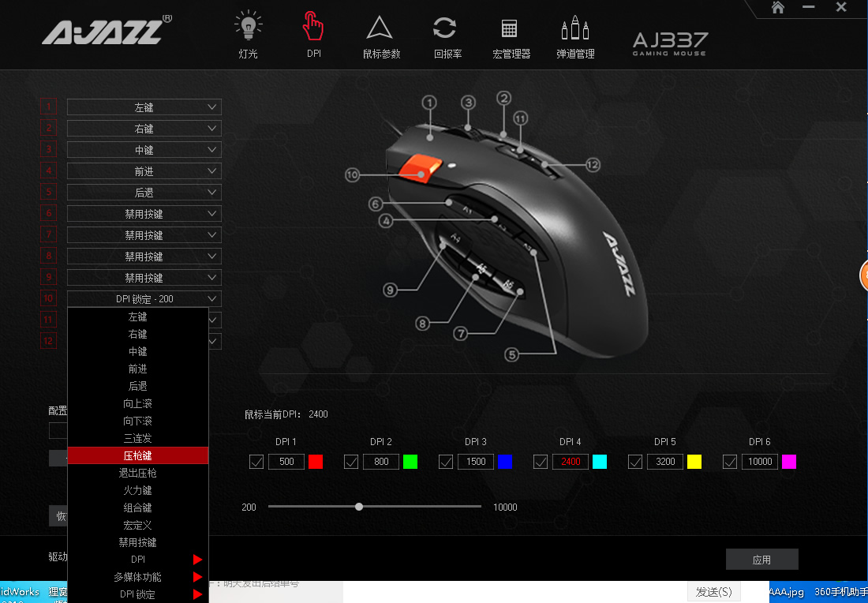The height and width of the screenshot is (603, 868).
Task: Select the red number 6 button index
Action: click(x=48, y=213)
